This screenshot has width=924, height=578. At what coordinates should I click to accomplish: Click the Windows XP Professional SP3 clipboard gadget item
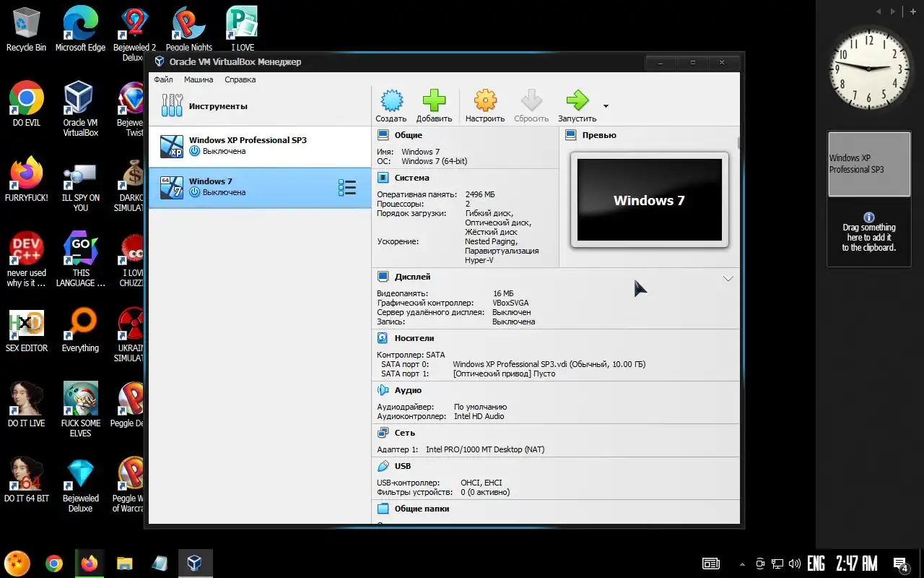pyautogui.click(x=868, y=163)
